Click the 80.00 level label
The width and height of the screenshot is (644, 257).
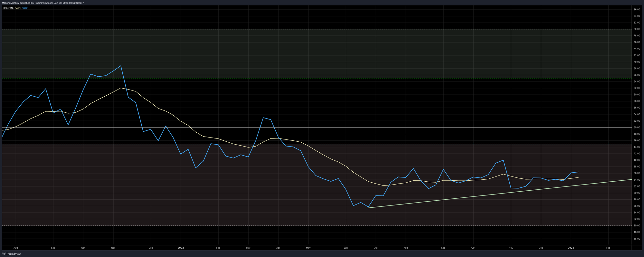(637, 29)
